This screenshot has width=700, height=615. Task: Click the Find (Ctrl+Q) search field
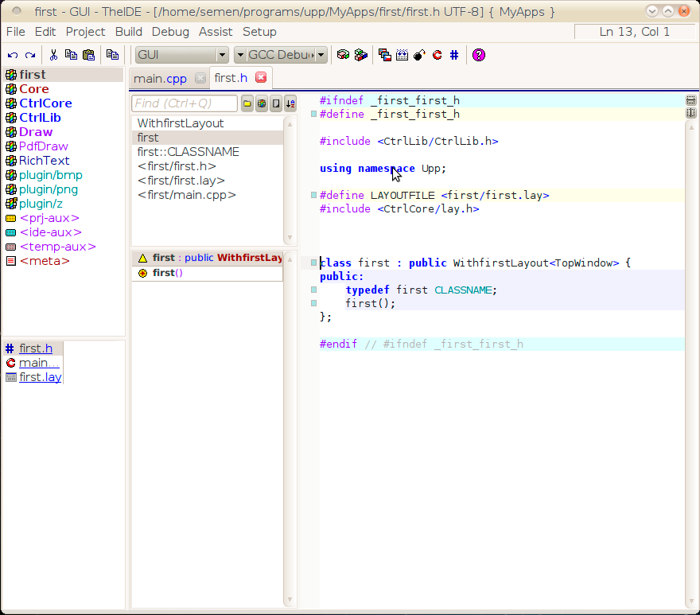pos(185,103)
